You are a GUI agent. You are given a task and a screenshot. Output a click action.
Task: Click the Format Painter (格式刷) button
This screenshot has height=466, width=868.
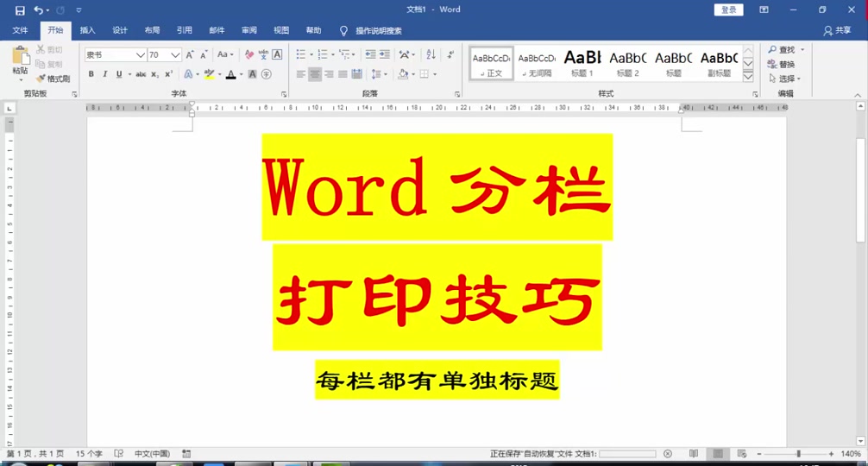point(53,79)
